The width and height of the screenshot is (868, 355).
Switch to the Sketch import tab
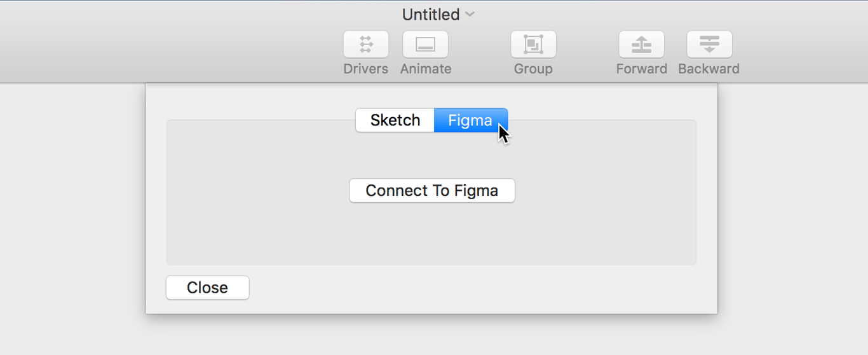(395, 120)
